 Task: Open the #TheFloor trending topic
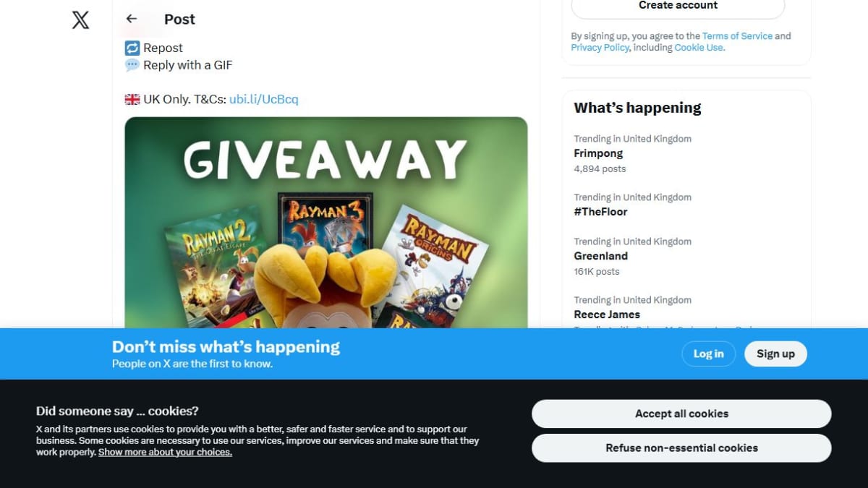686,205
